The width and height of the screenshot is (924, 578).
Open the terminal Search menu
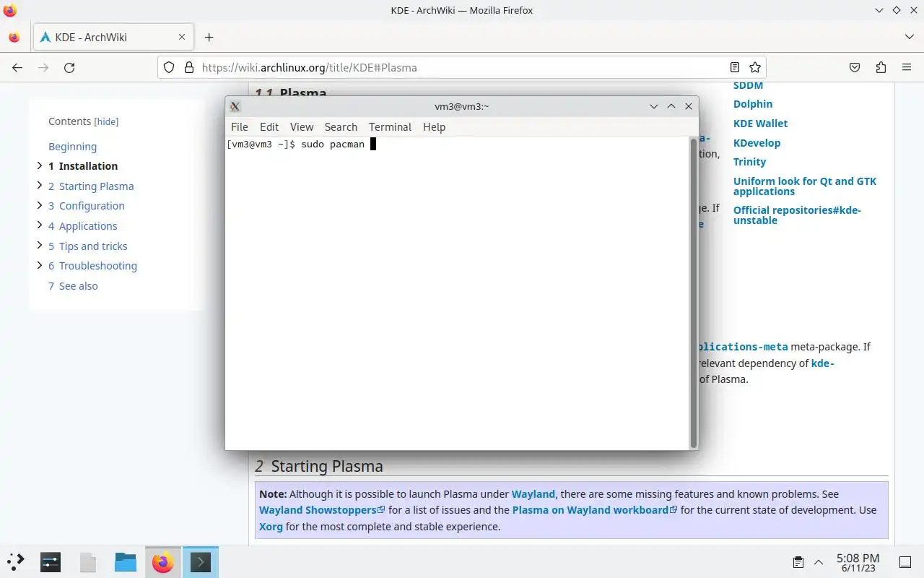(x=341, y=126)
